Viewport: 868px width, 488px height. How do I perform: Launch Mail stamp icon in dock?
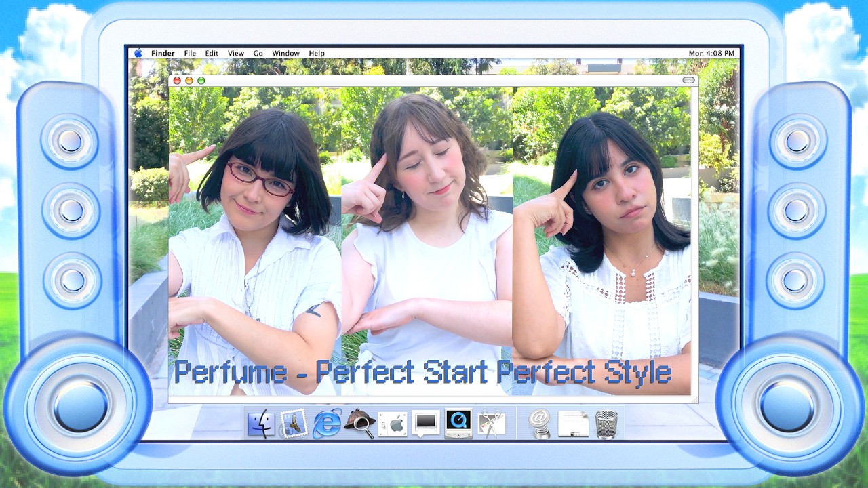(x=294, y=424)
